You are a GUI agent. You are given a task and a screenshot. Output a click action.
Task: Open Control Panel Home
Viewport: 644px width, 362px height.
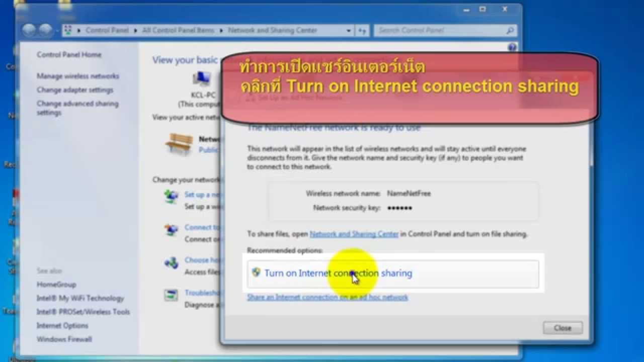[x=69, y=54]
